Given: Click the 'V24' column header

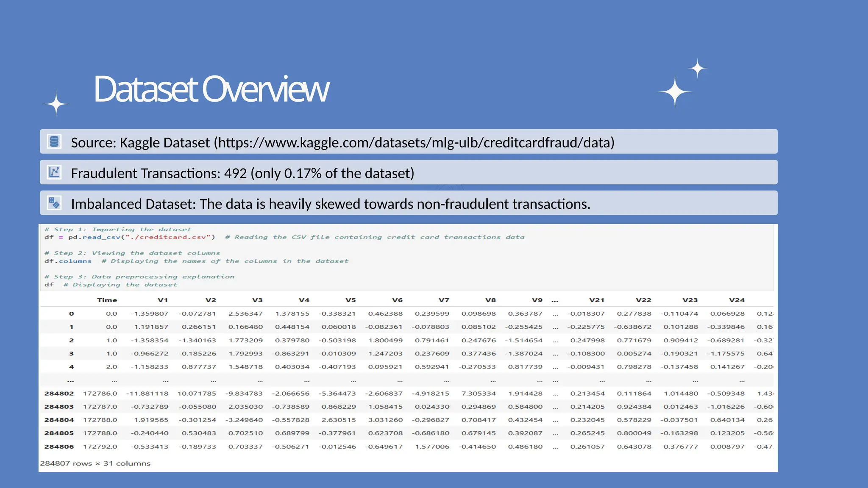Looking at the screenshot, I should [x=737, y=300].
